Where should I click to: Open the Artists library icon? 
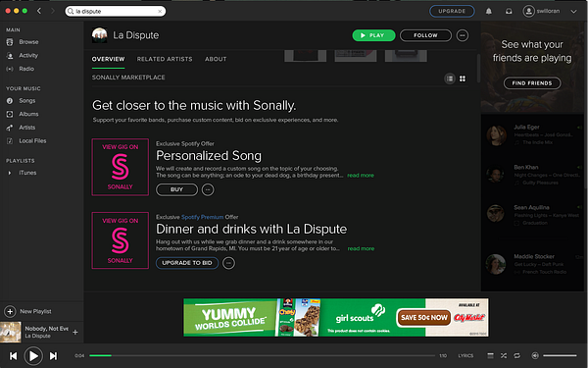click(x=10, y=128)
